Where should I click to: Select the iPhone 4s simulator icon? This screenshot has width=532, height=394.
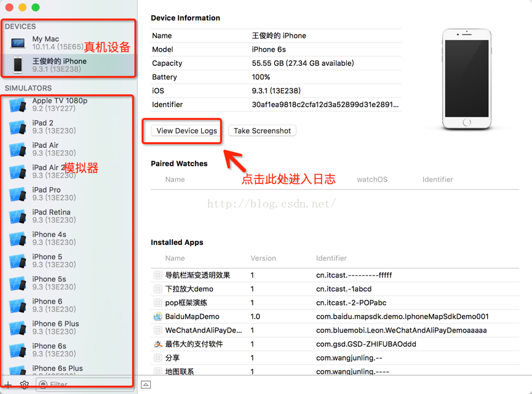pyautogui.click(x=18, y=239)
